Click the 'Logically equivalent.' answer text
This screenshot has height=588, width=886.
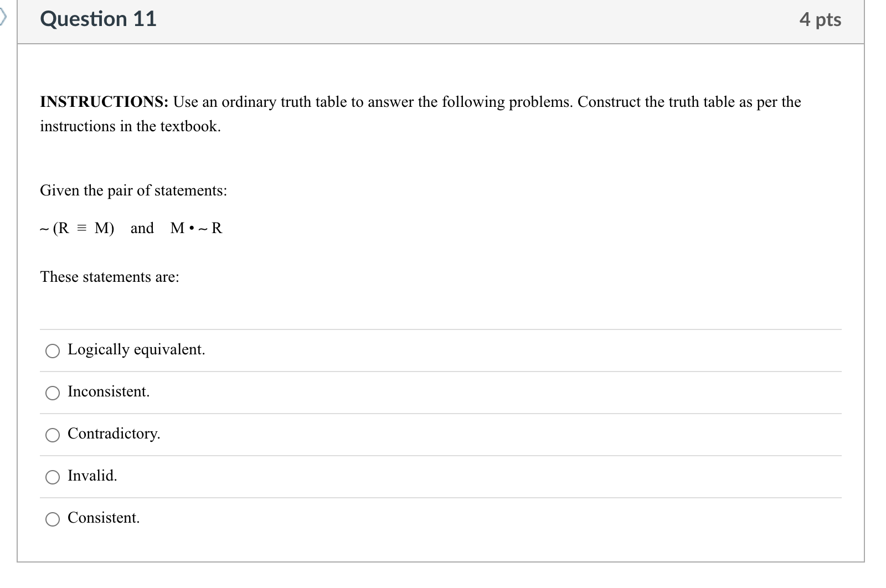136,349
